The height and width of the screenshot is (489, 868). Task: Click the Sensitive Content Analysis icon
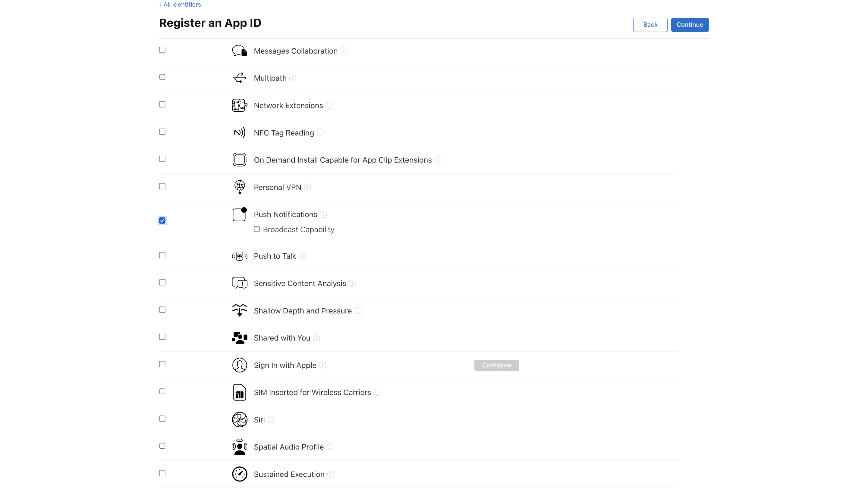tap(240, 283)
